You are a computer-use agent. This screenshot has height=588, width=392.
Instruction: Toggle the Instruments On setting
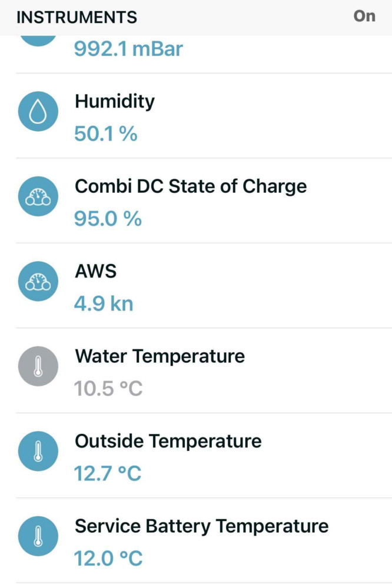pyautogui.click(x=364, y=16)
